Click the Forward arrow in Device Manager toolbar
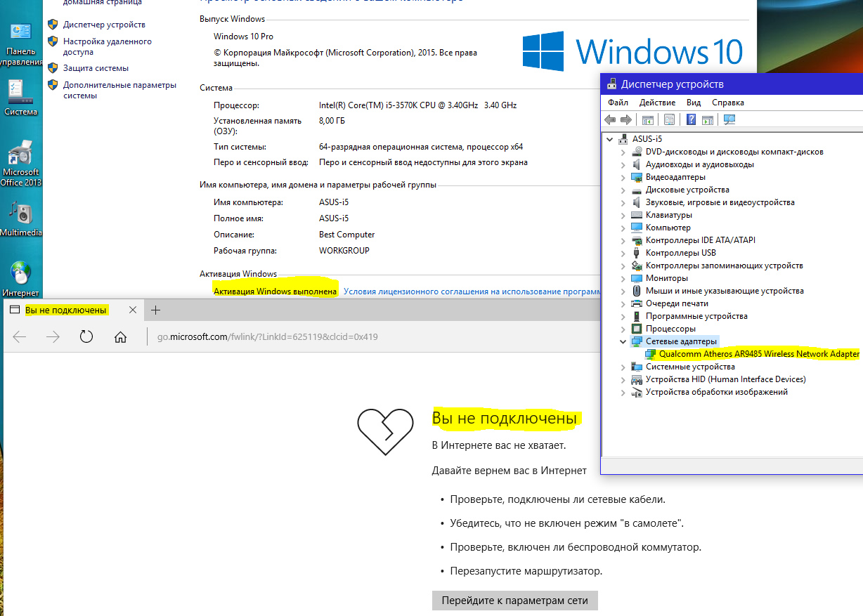This screenshot has width=863, height=616. tap(626, 120)
